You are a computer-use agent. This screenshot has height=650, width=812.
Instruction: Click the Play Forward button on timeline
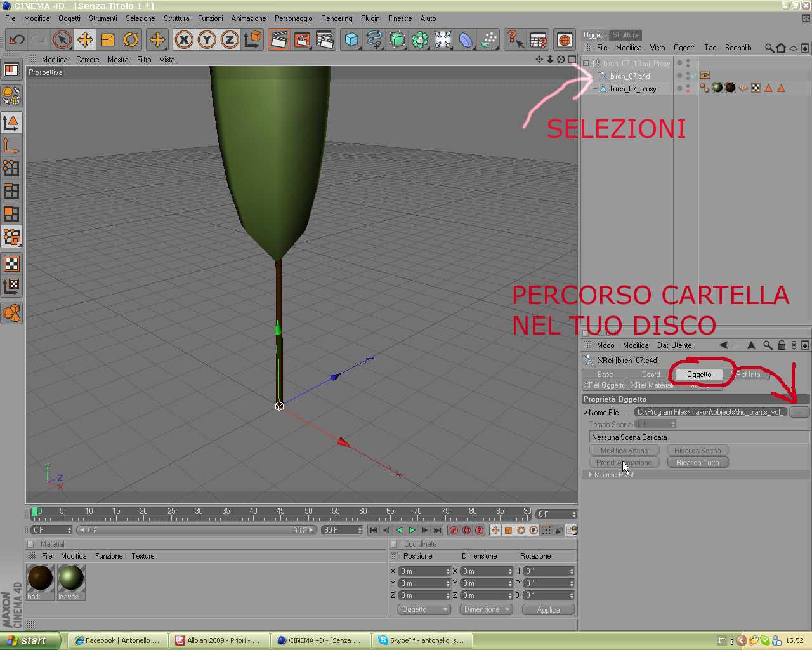coord(412,530)
